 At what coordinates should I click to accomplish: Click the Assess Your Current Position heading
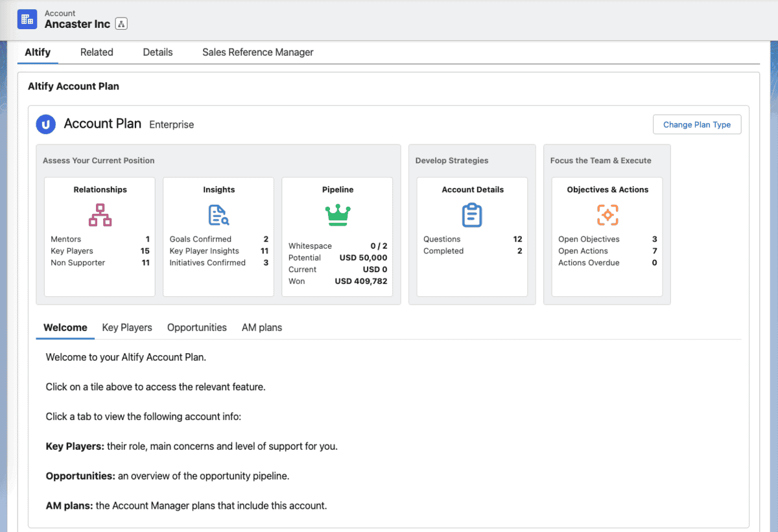[x=99, y=160]
